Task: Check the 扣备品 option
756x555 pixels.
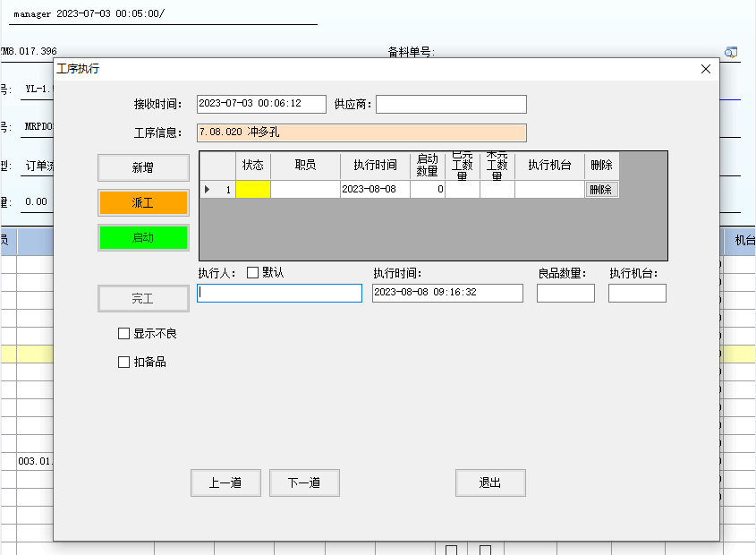Action: point(124,363)
